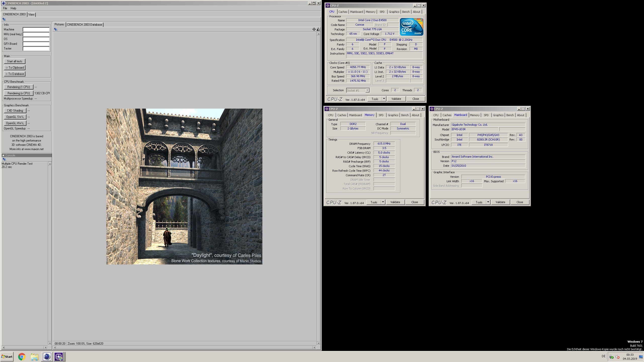644x362 pixels.
Task: Open Tools dropdown arrow in the CPU-Z Memory window
Action: click(383, 202)
